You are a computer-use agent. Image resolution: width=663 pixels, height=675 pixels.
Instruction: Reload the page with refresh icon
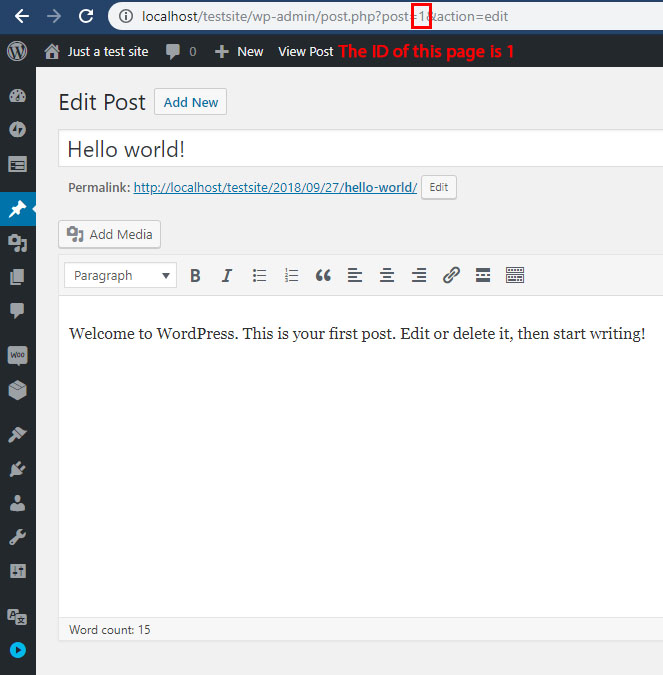coord(86,16)
